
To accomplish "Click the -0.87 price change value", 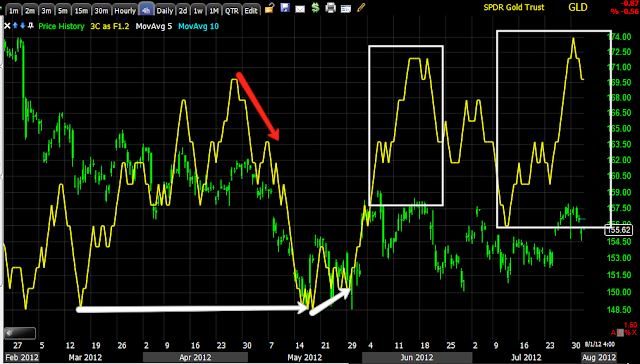I will [629, 3].
